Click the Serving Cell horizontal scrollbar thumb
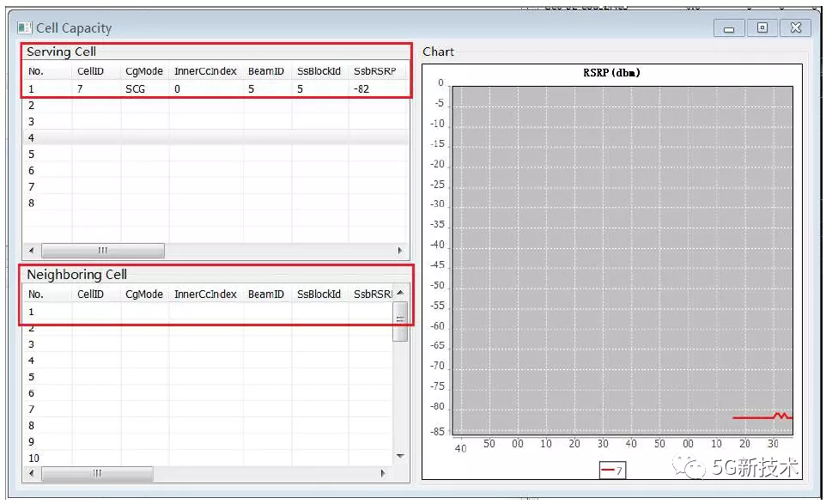The image size is (826, 504). [x=103, y=251]
